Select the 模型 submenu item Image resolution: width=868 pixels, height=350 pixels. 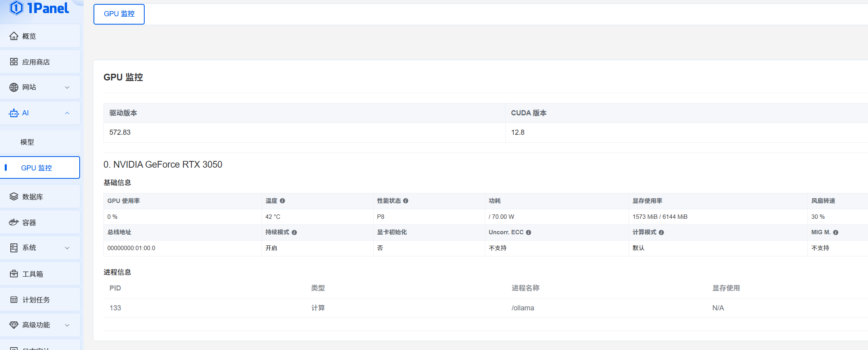40,142
